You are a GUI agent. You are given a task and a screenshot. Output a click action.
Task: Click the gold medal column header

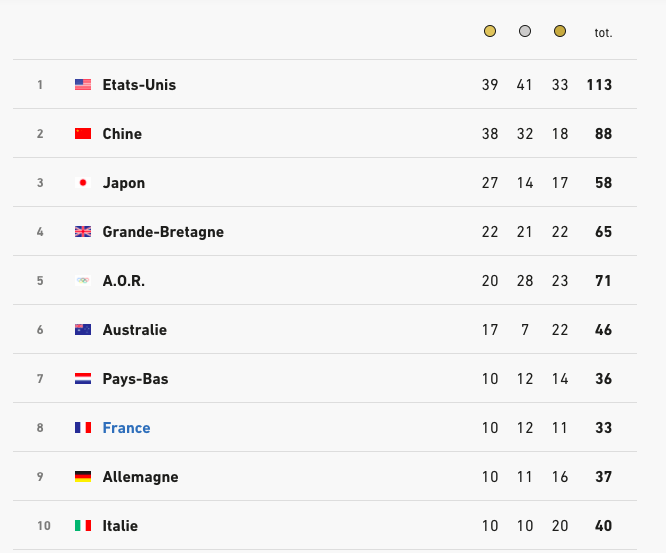coord(490,32)
